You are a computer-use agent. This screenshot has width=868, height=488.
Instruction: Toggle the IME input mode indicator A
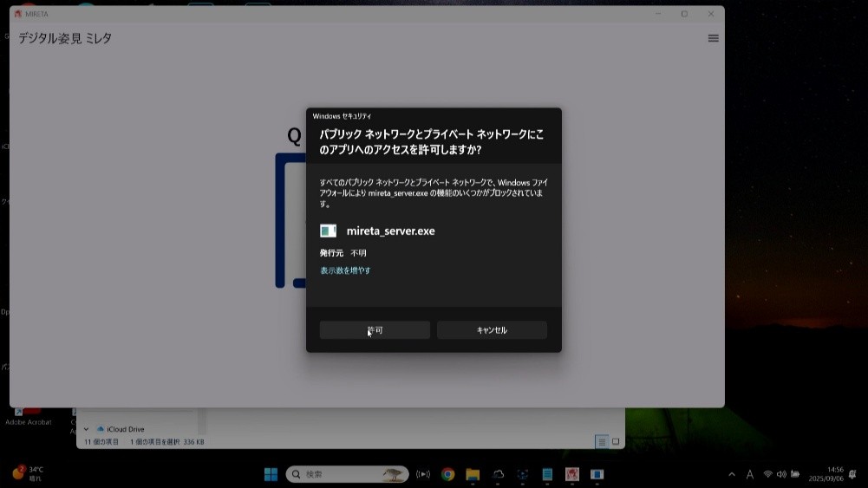click(749, 474)
